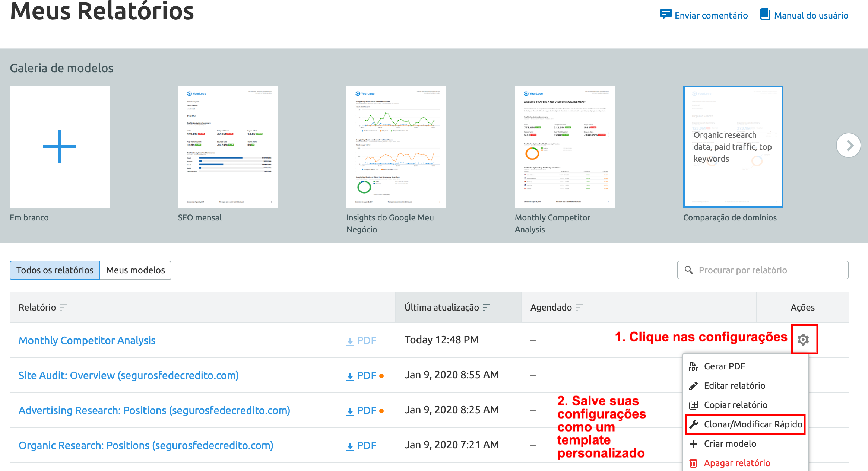This screenshot has width=868, height=471.
Task: Switch to the Meus modelos toggle
Action: (x=135, y=270)
